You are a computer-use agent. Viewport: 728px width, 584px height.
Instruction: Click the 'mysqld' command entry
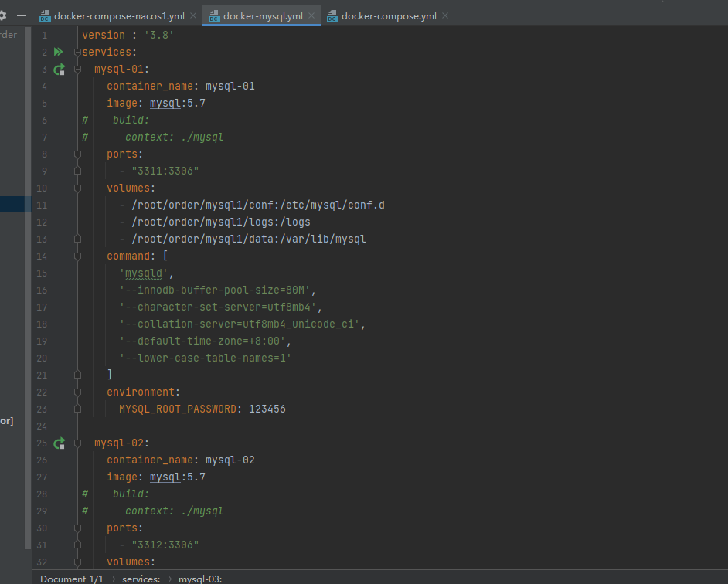coord(144,273)
